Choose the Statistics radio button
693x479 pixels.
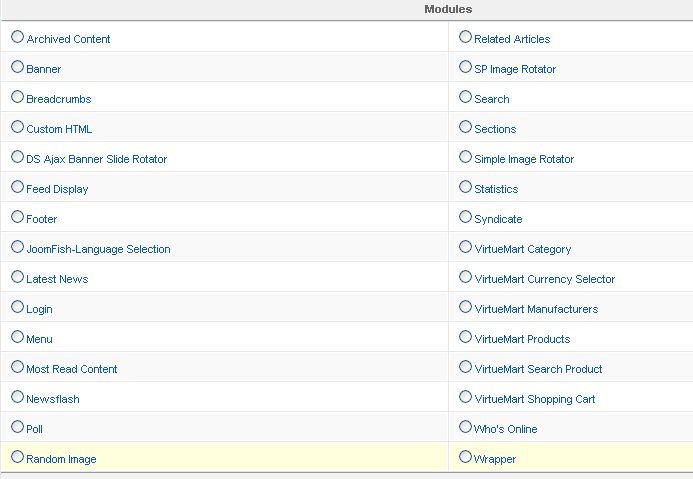tap(465, 186)
